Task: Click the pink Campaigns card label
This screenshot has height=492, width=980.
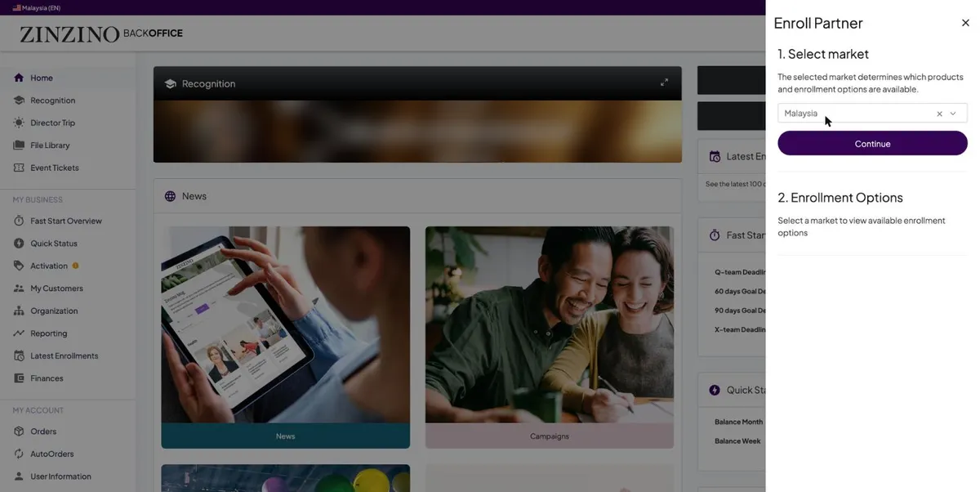Action: coord(549,436)
